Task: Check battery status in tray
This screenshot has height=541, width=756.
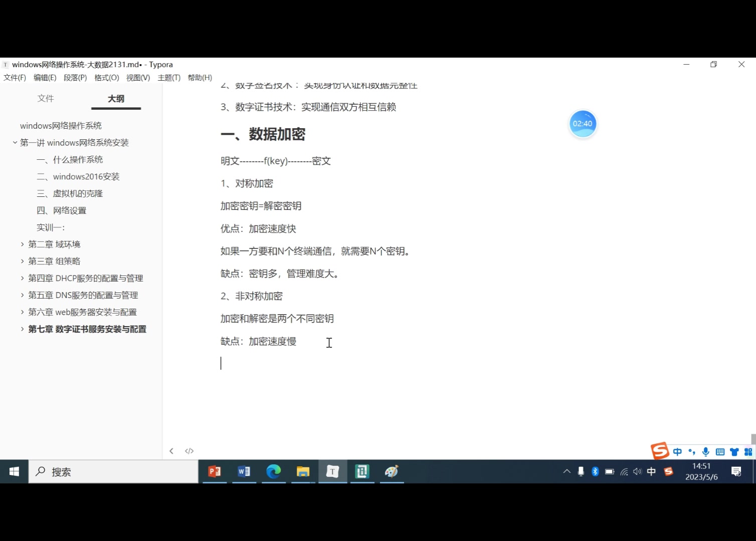Action: (610, 471)
